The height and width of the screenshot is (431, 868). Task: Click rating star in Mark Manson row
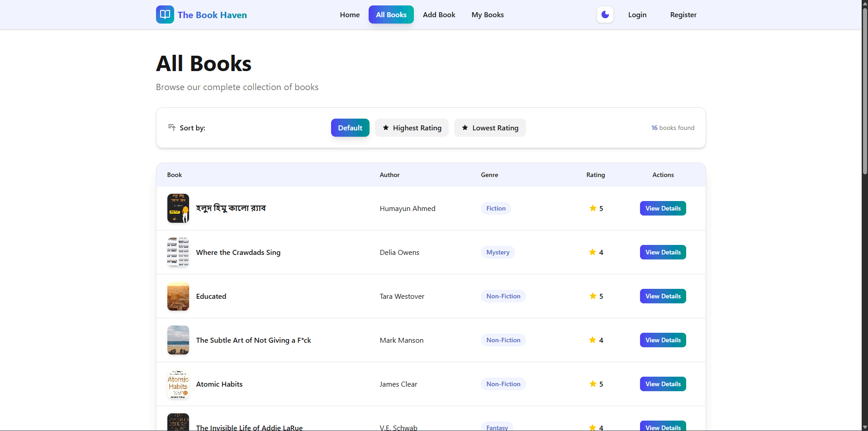(593, 340)
